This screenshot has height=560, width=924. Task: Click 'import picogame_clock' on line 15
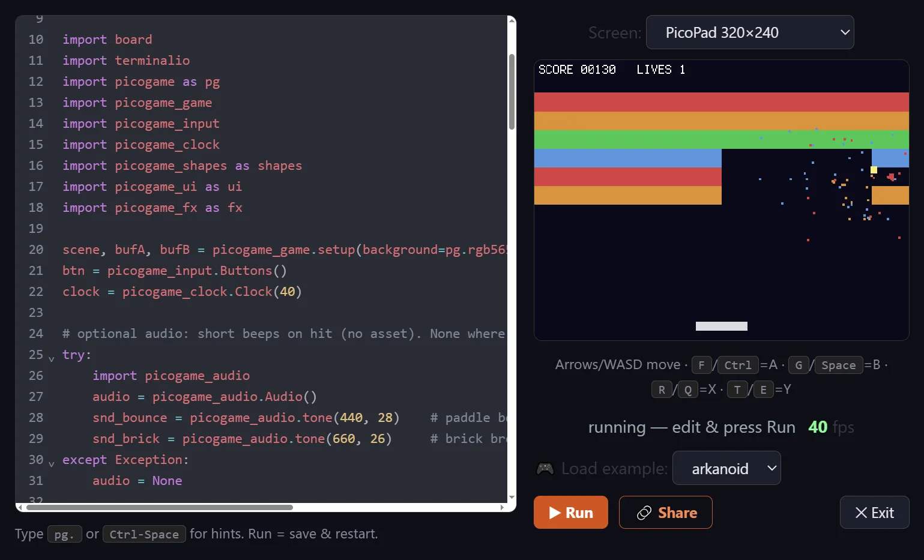141,145
